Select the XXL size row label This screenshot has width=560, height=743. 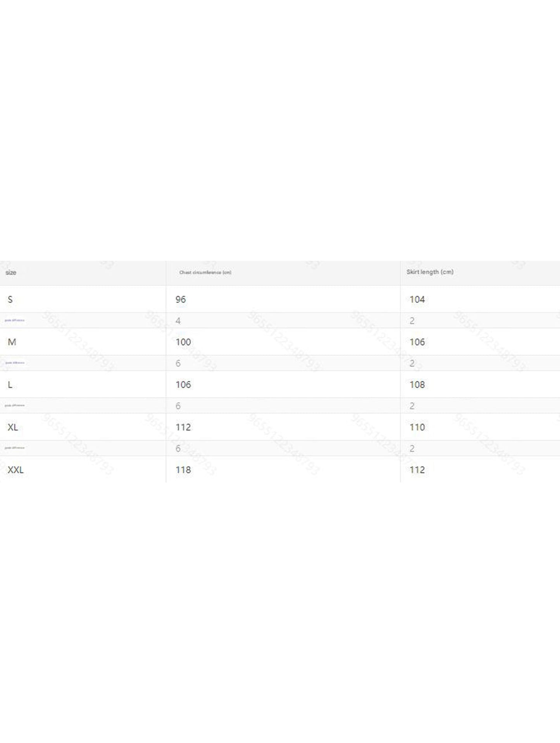click(x=16, y=470)
